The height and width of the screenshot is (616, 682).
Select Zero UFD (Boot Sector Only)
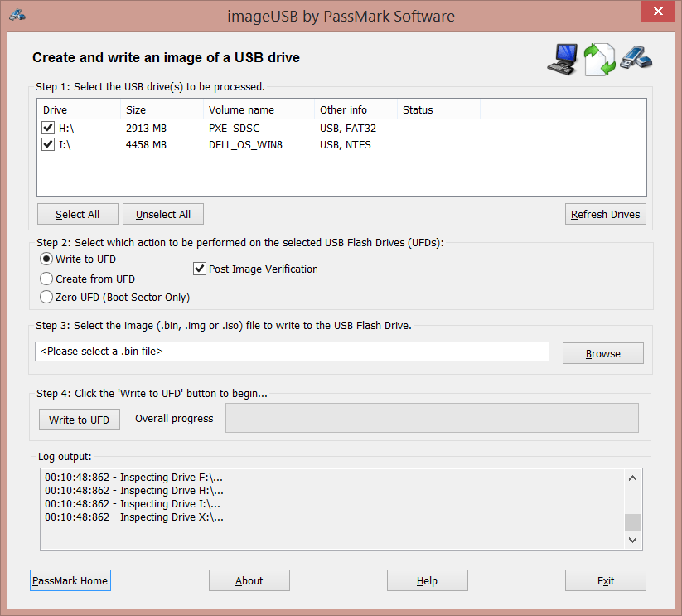click(47, 297)
